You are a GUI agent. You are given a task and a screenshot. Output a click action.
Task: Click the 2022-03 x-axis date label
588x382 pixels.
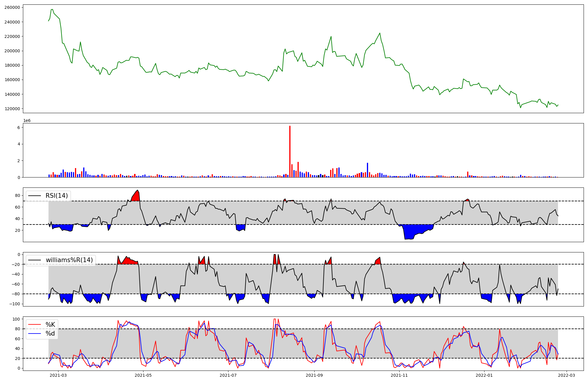(566, 375)
